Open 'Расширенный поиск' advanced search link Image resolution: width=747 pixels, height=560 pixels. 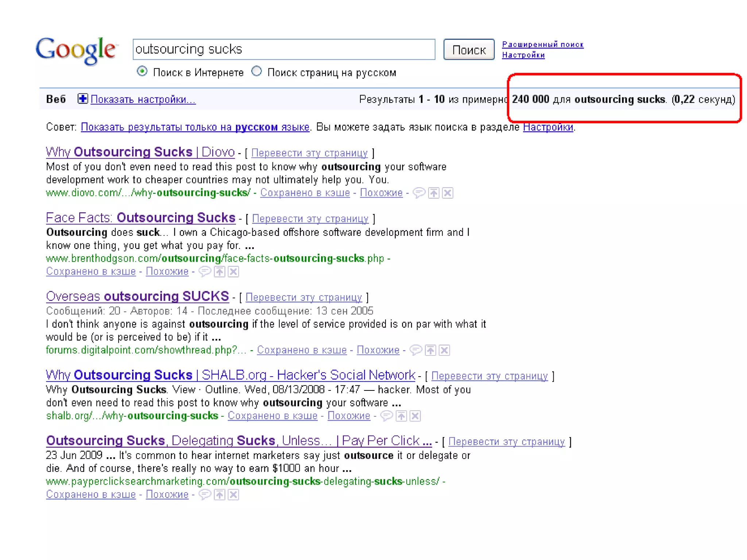tap(542, 44)
